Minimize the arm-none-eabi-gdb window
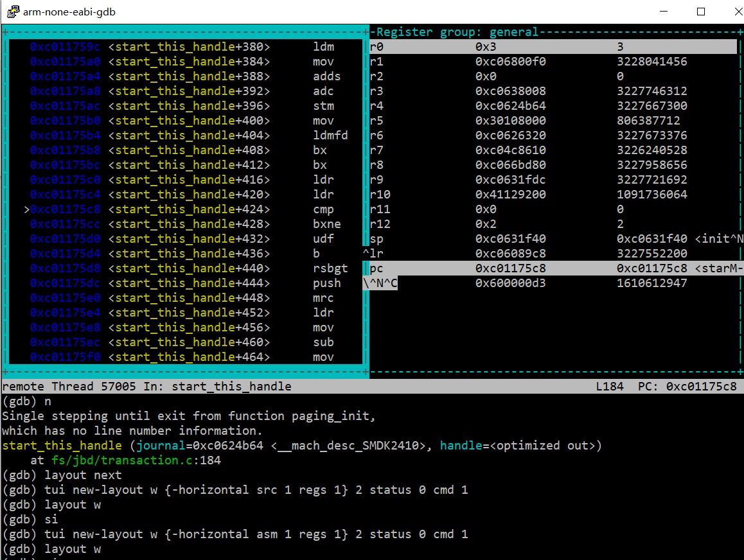 [663, 12]
